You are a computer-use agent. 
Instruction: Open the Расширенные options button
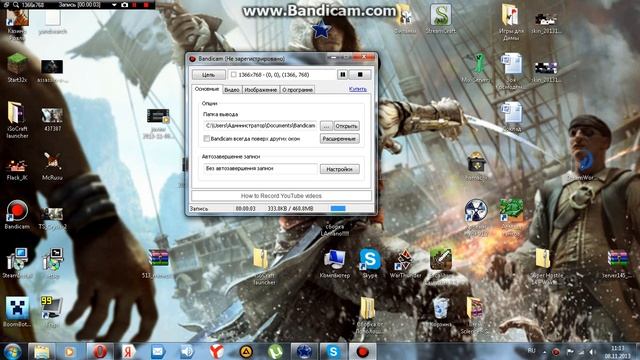pos(340,139)
